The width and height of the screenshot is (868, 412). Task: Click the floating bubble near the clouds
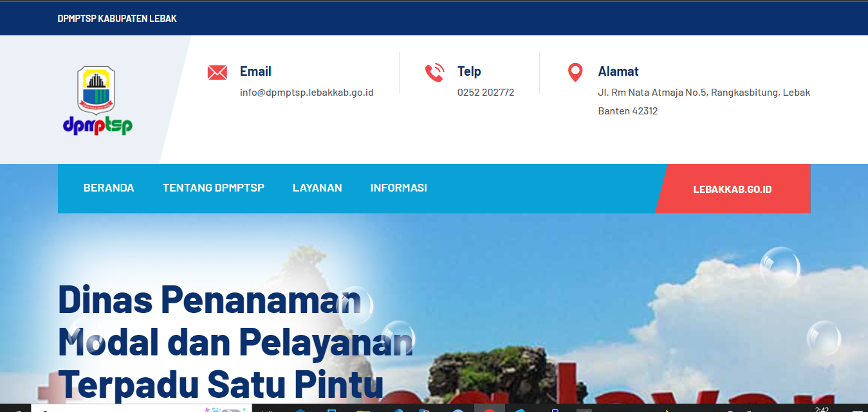coord(780,267)
